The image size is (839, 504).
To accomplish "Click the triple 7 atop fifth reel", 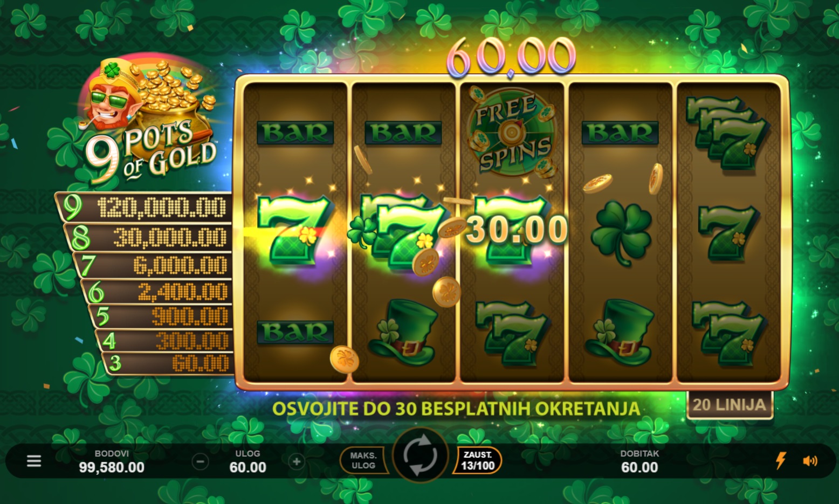I will [x=727, y=133].
